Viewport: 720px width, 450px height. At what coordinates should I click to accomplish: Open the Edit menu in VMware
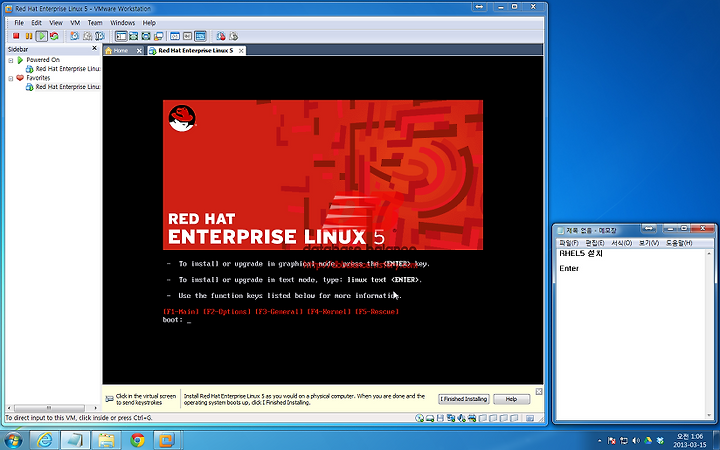point(36,22)
